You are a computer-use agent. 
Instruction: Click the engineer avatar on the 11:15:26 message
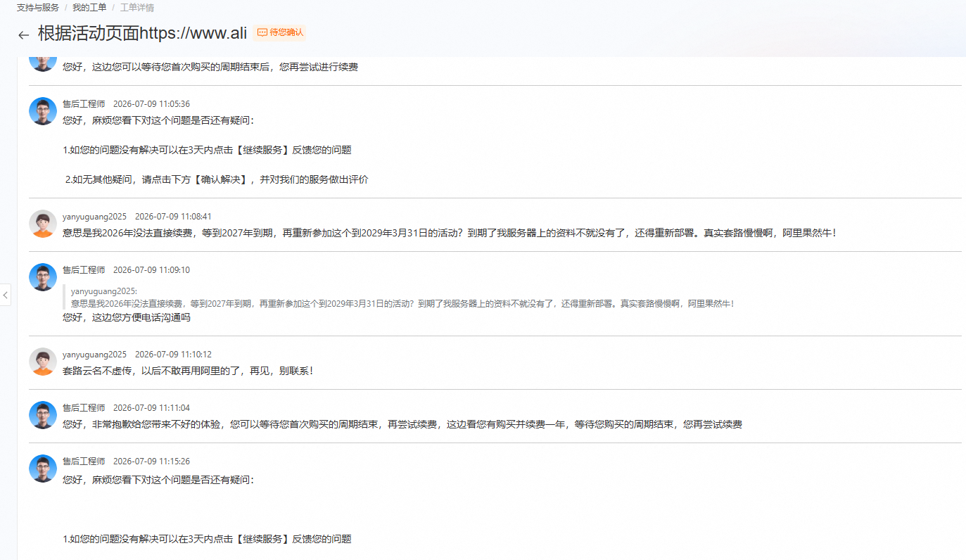[43, 469]
